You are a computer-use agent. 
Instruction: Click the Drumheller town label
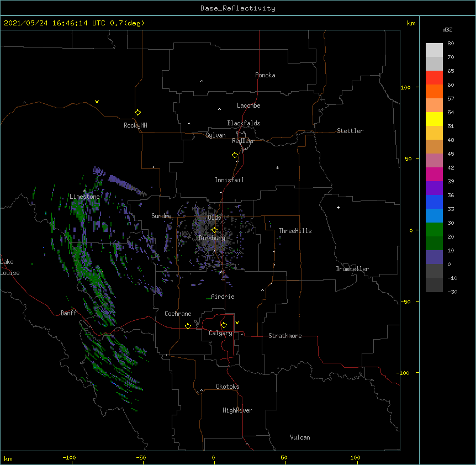[352, 269]
